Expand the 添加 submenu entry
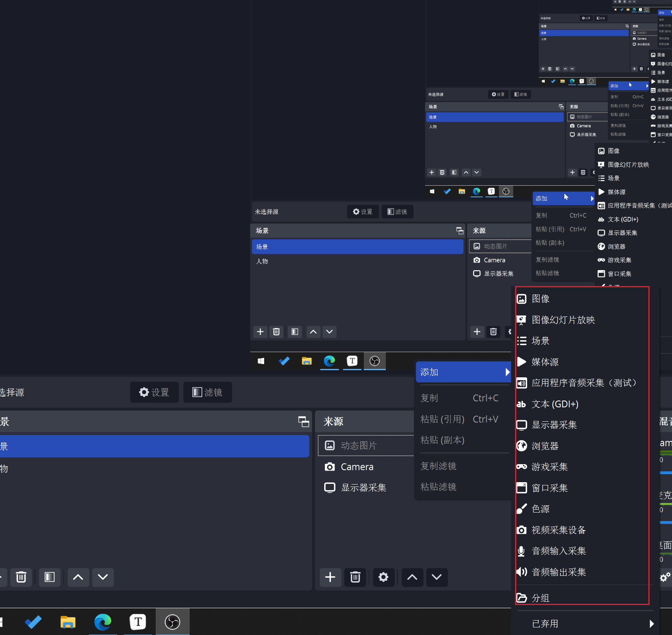 [463, 372]
